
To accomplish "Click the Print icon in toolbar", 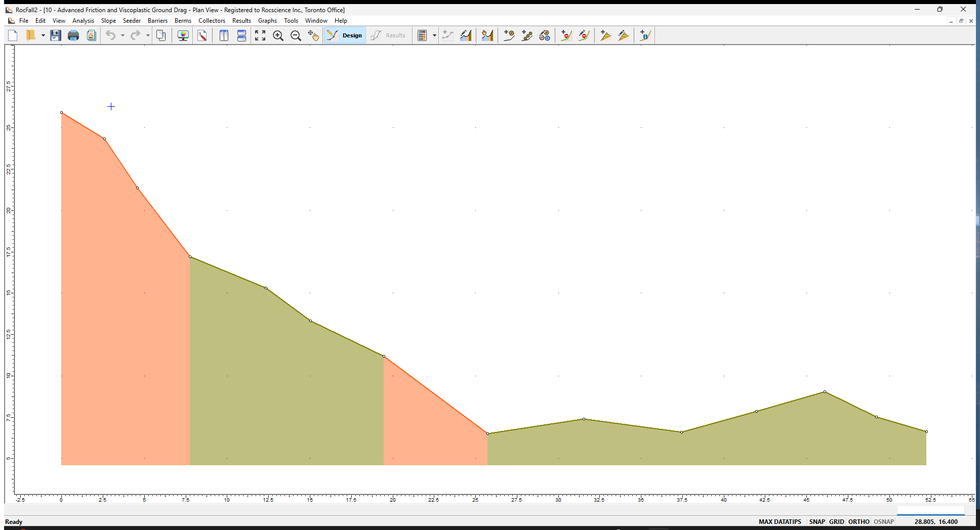I will [73, 35].
